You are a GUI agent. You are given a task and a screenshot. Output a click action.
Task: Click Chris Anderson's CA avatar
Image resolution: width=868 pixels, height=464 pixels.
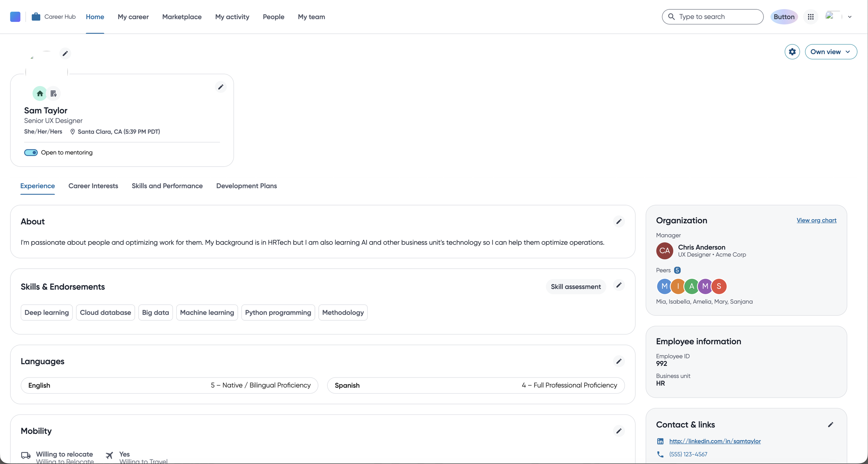coord(664,251)
